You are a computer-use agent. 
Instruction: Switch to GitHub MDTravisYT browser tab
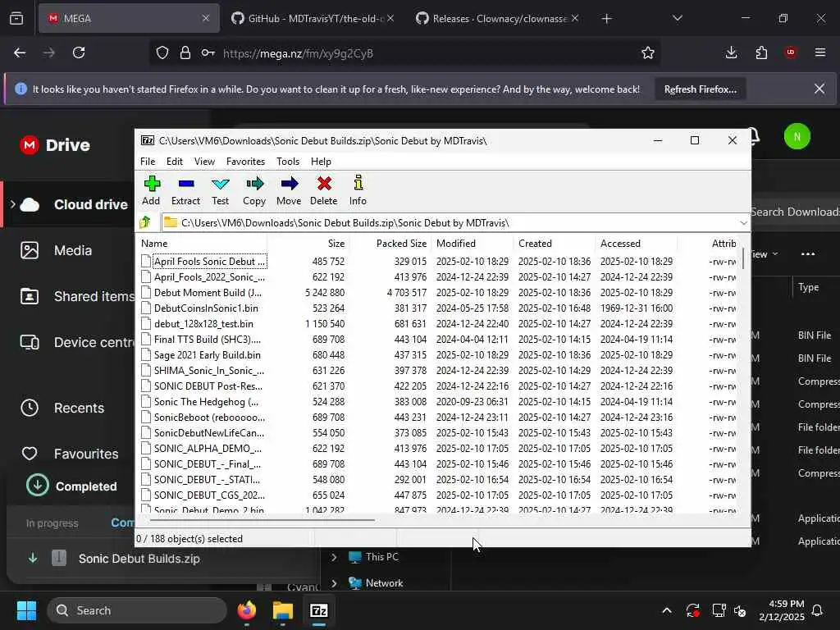click(313, 18)
